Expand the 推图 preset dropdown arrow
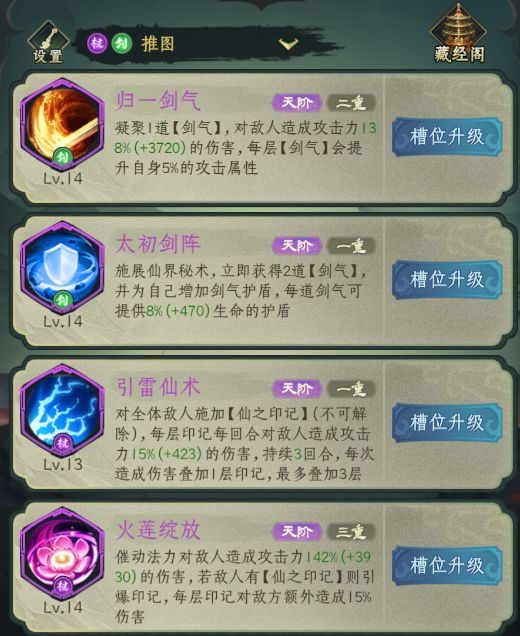Screen dimensions: 520x636 point(288,43)
